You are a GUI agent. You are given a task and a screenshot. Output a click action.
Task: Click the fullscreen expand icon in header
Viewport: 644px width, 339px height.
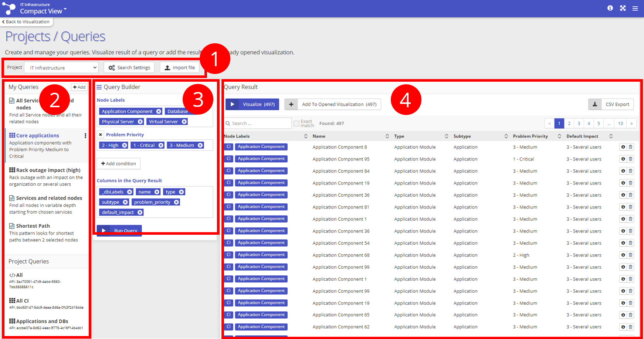pyautogui.click(x=623, y=8)
